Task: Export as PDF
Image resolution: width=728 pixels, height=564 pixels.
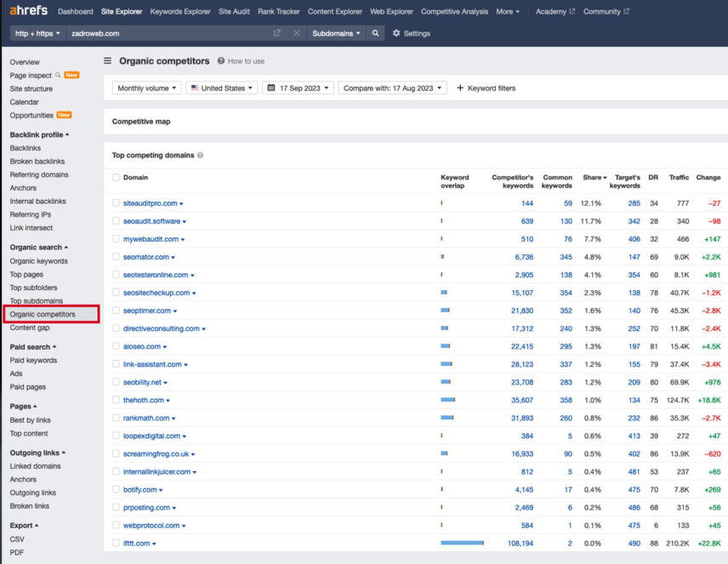Action: pos(17,552)
